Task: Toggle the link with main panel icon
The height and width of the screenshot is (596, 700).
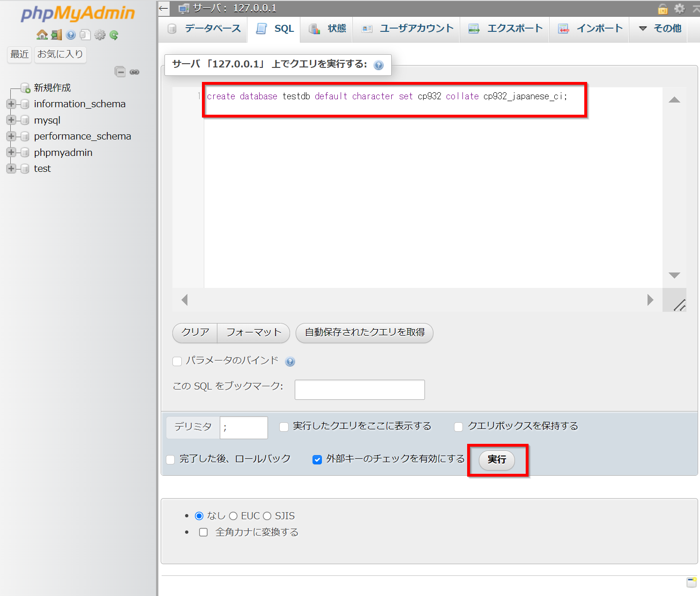Action: (x=134, y=72)
